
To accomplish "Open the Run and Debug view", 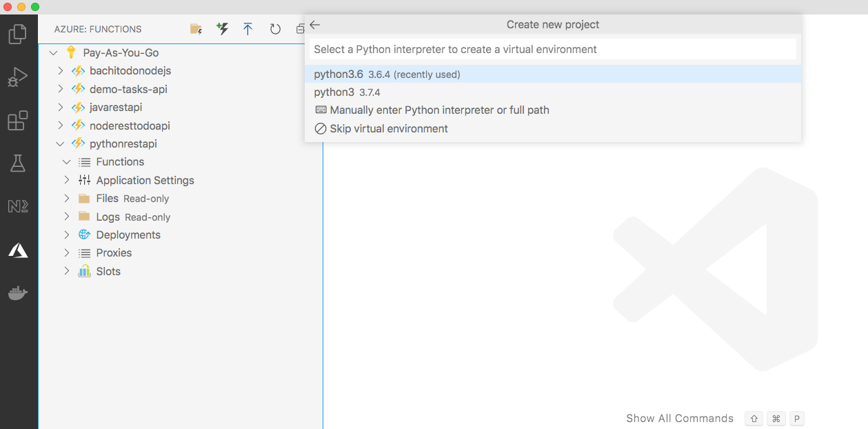I will 19,77.
